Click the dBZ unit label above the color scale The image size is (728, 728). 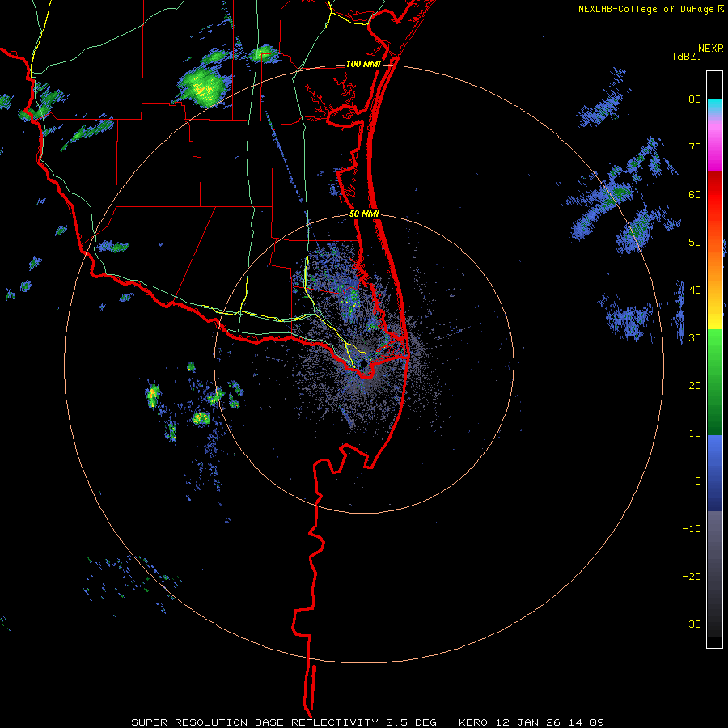(x=687, y=57)
